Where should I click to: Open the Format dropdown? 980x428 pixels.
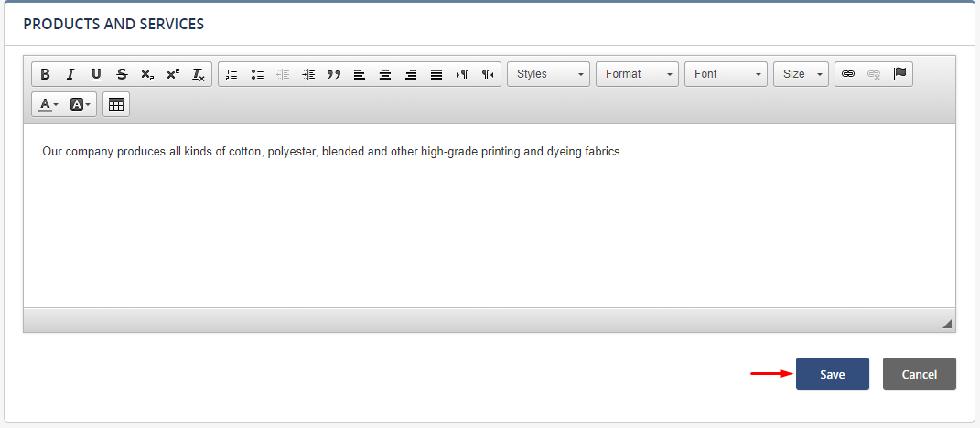coord(637,74)
